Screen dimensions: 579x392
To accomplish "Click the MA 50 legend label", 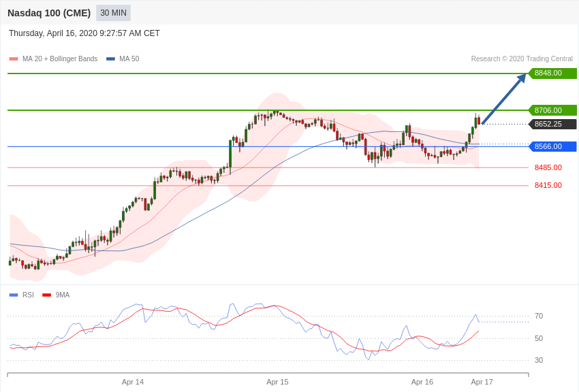I will (129, 59).
